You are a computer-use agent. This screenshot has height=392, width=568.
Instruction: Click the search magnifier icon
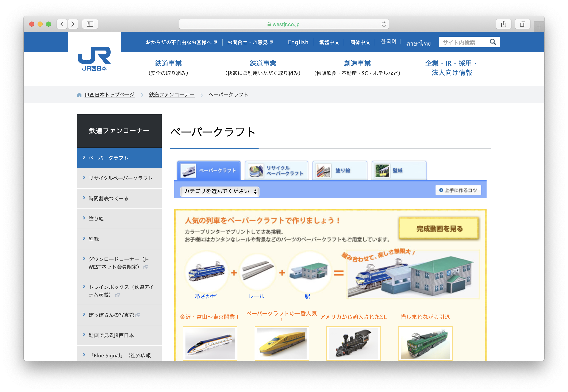pos(492,42)
